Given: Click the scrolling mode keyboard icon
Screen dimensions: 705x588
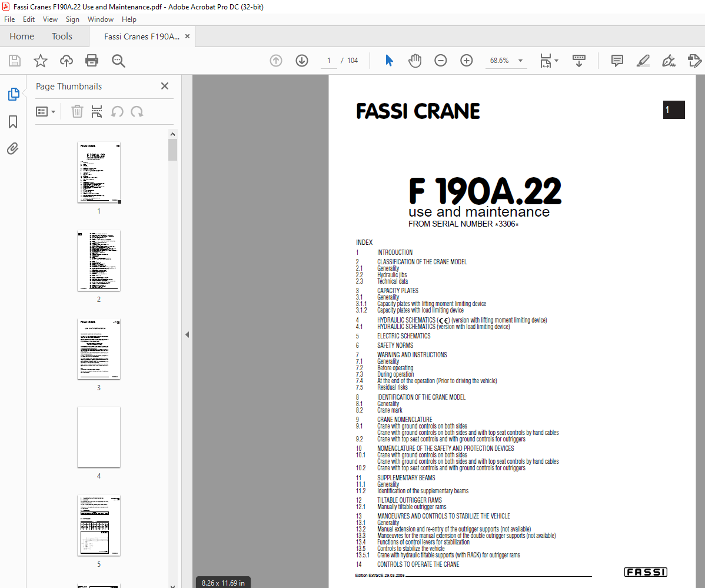Looking at the screenshot, I should (x=579, y=61).
